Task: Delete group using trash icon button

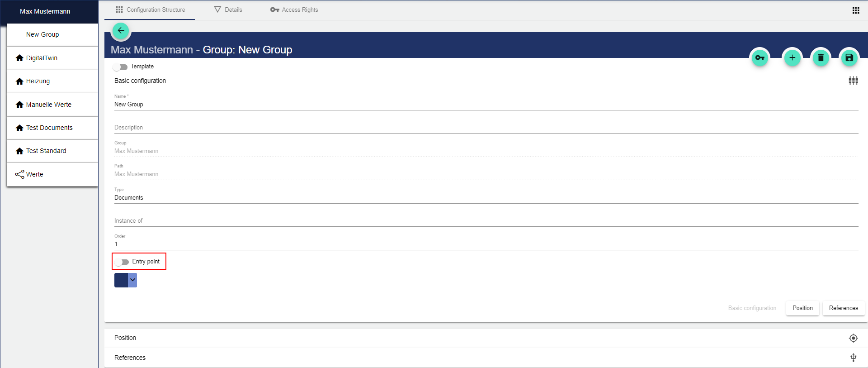Action: [821, 58]
